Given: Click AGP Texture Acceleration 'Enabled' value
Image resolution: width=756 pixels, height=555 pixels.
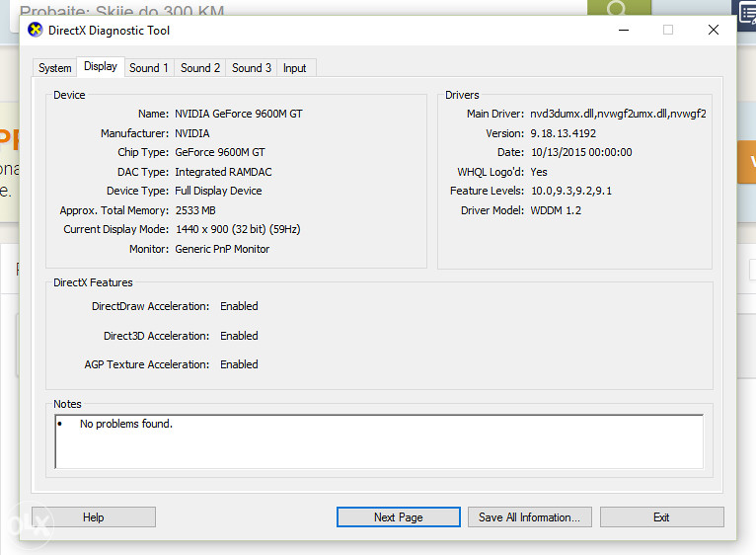Looking at the screenshot, I should click(x=239, y=364).
